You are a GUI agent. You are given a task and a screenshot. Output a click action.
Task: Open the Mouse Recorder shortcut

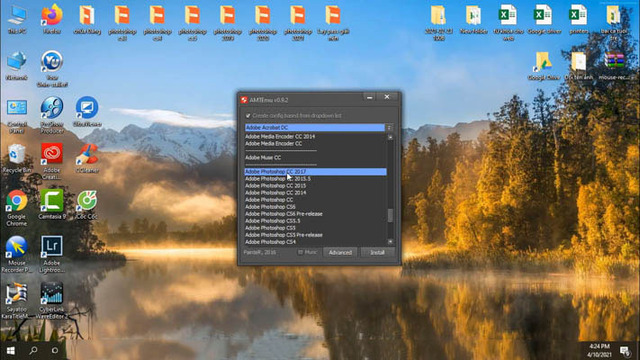17,254
